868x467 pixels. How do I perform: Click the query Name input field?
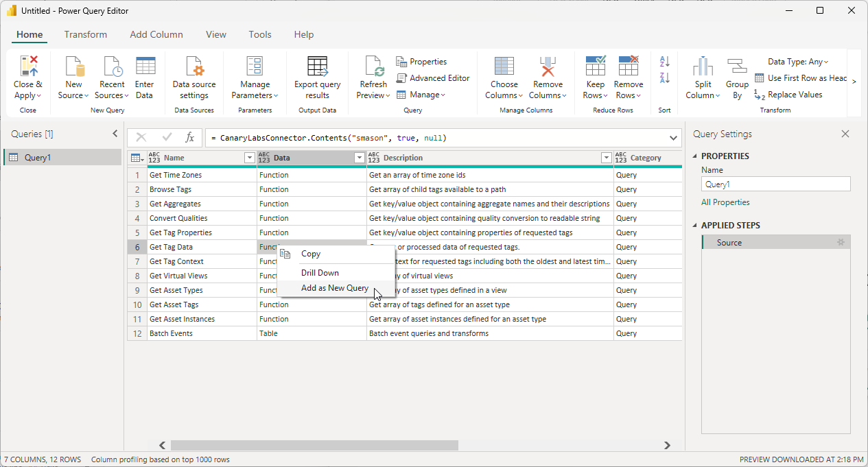click(775, 184)
